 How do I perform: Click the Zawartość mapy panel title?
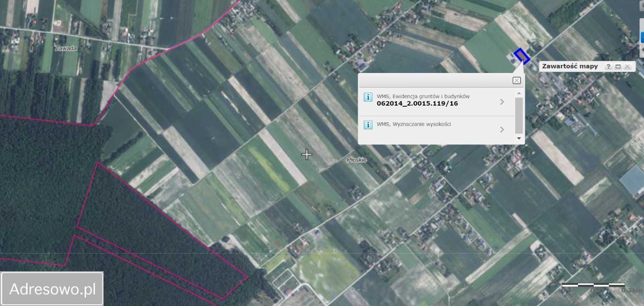coord(571,66)
